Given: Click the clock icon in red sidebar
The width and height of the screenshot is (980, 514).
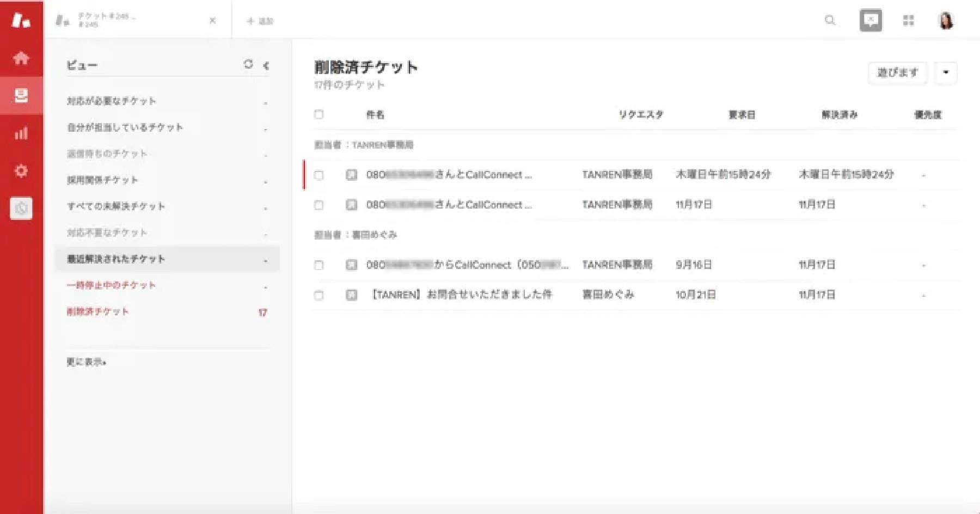Looking at the screenshot, I should tap(21, 208).
